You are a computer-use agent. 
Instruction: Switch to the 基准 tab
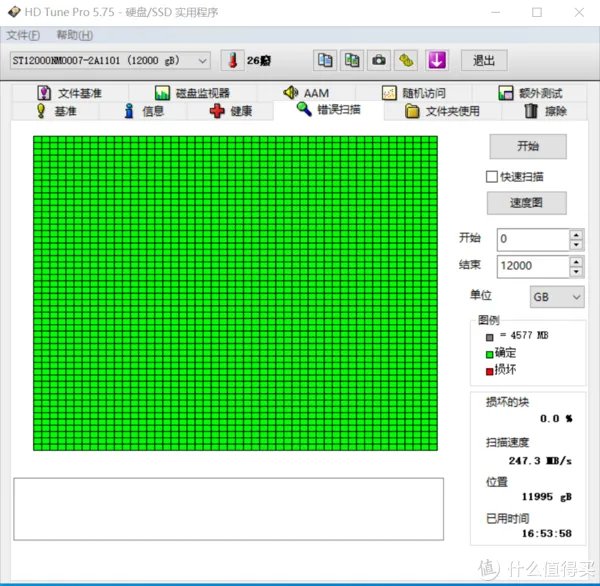click(56, 111)
